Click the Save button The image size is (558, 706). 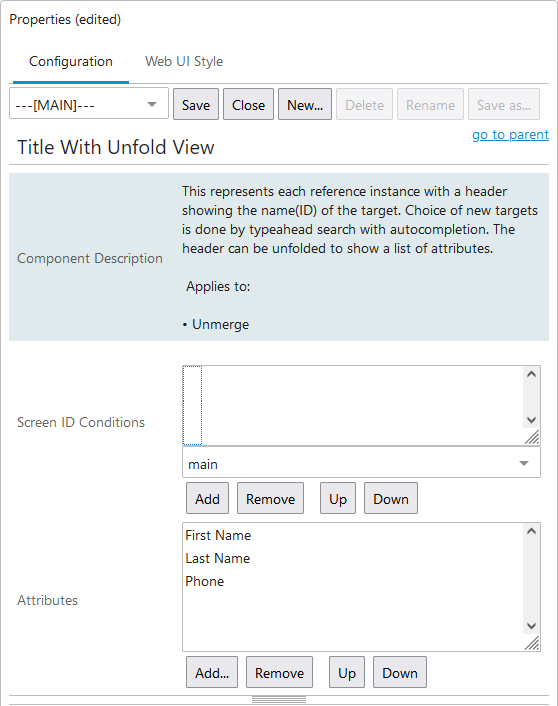196,104
